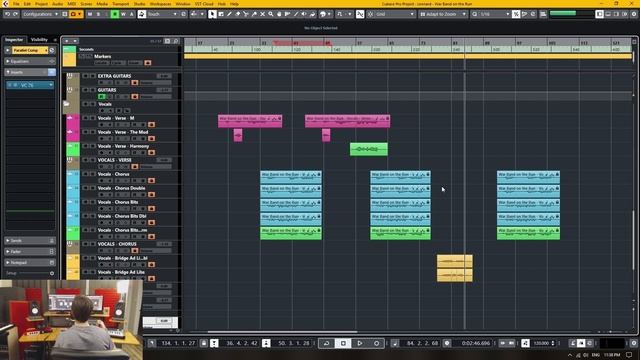Switch to the Visibility tab
Image resolution: width=640 pixels, height=360 pixels.
click(x=39, y=40)
